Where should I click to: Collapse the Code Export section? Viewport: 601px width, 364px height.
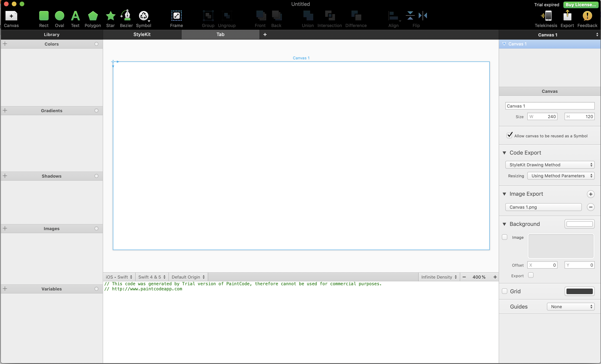504,153
